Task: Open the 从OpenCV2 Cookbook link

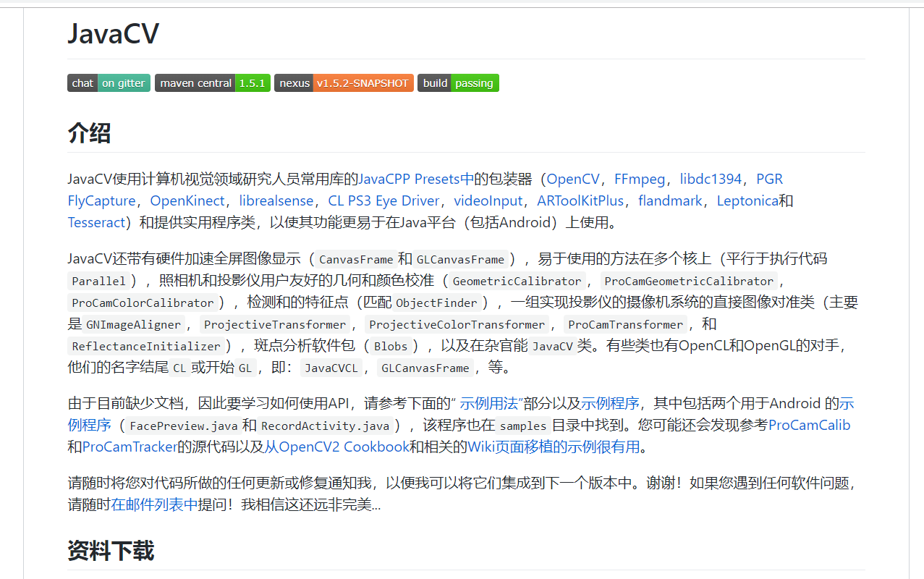Action: pyautogui.click(x=336, y=447)
